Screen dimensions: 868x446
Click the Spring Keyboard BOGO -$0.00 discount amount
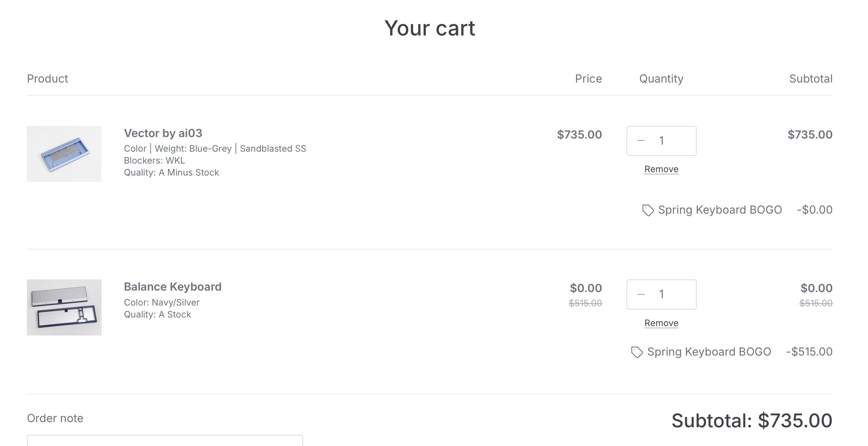coord(815,210)
